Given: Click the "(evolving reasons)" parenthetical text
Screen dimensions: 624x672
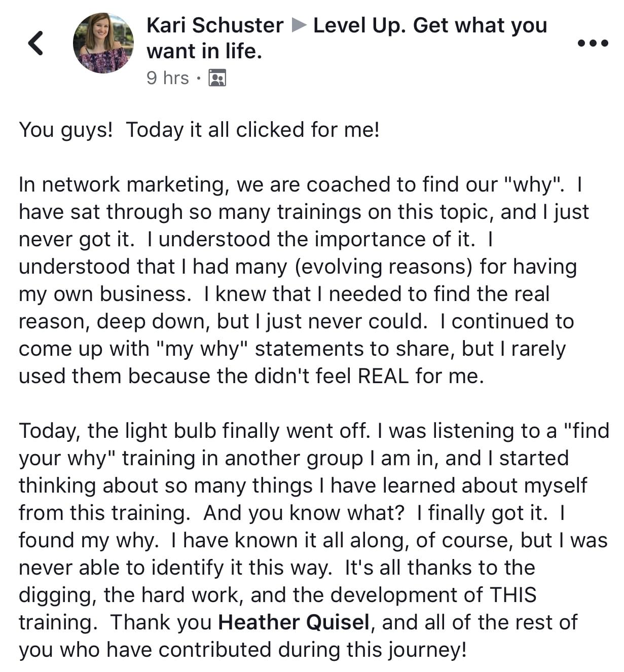Looking at the screenshot, I should pos(383,267).
